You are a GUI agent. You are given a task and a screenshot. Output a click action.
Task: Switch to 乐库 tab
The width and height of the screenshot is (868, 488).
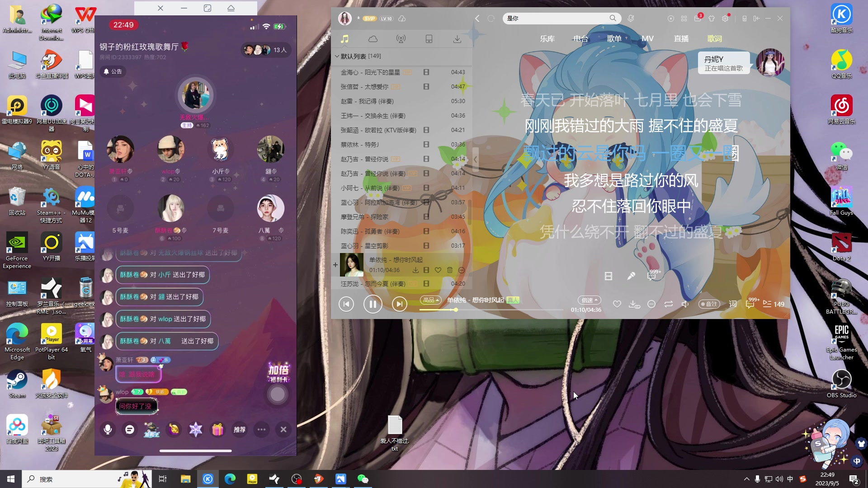click(x=547, y=39)
